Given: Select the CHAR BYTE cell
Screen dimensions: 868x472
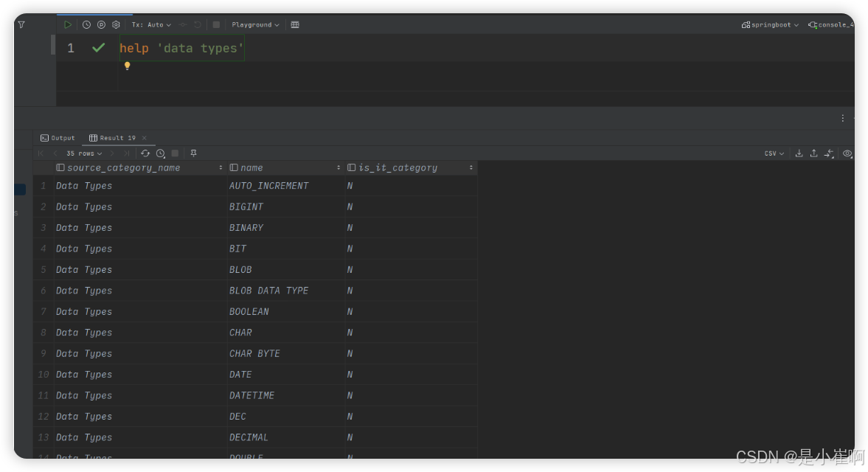Looking at the screenshot, I should coord(285,353).
